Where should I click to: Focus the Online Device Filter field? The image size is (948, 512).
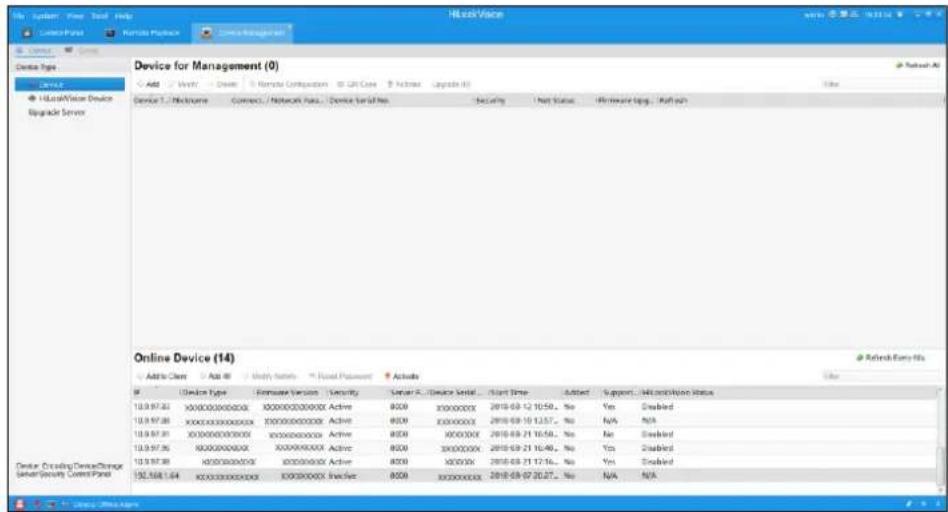[880, 376]
